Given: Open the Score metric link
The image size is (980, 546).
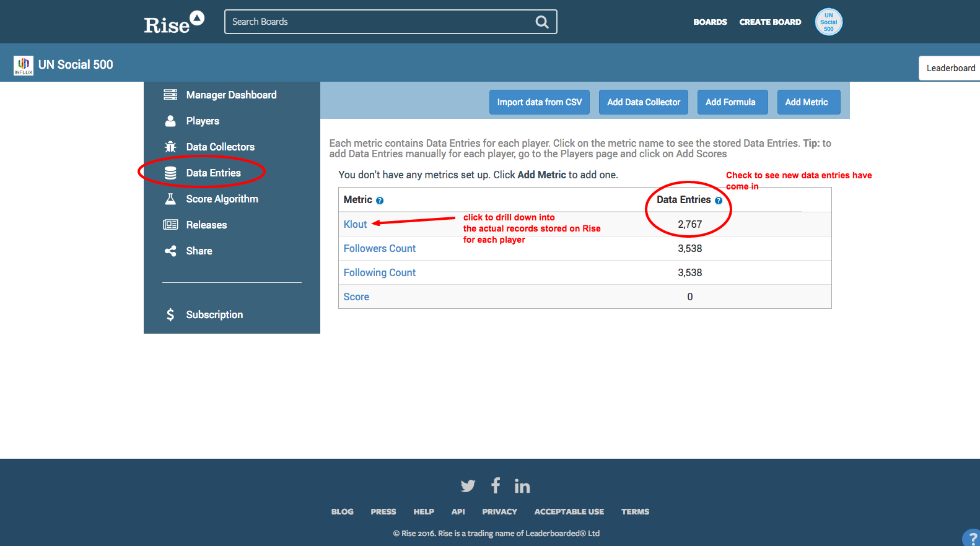Looking at the screenshot, I should (356, 297).
